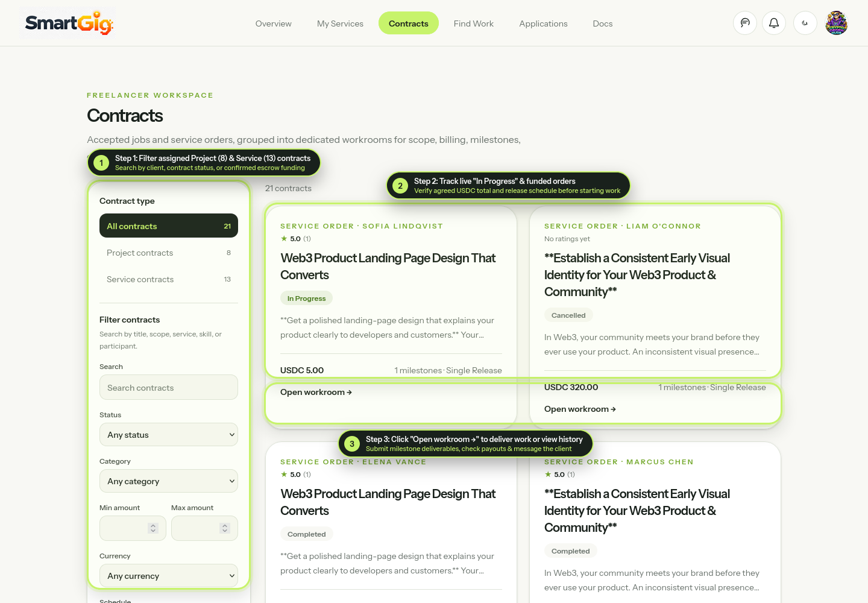Screen dimensions: 868x603
Task: Click the USDC 5.00 amount
Action: [302, 370]
